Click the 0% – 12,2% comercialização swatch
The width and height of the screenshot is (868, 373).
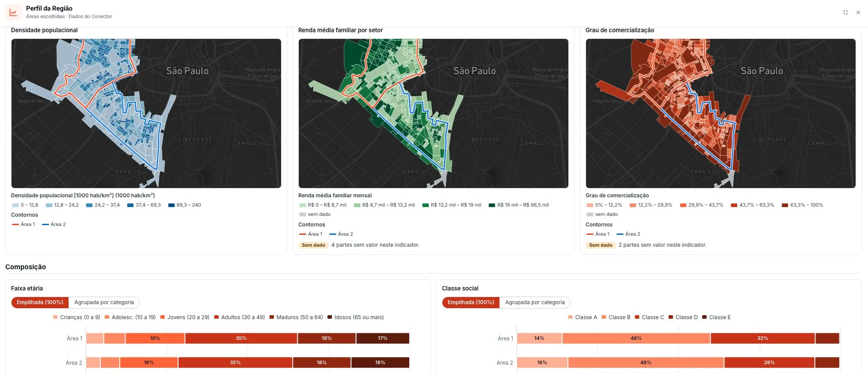590,205
